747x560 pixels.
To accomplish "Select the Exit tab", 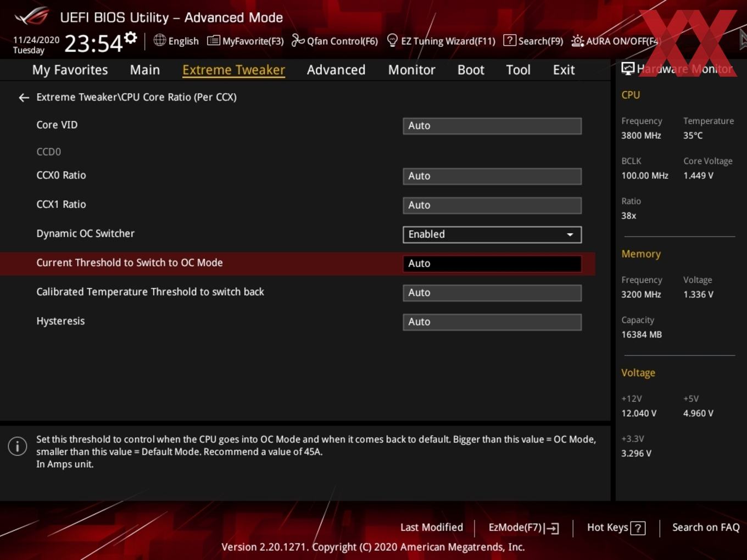I will pos(564,70).
